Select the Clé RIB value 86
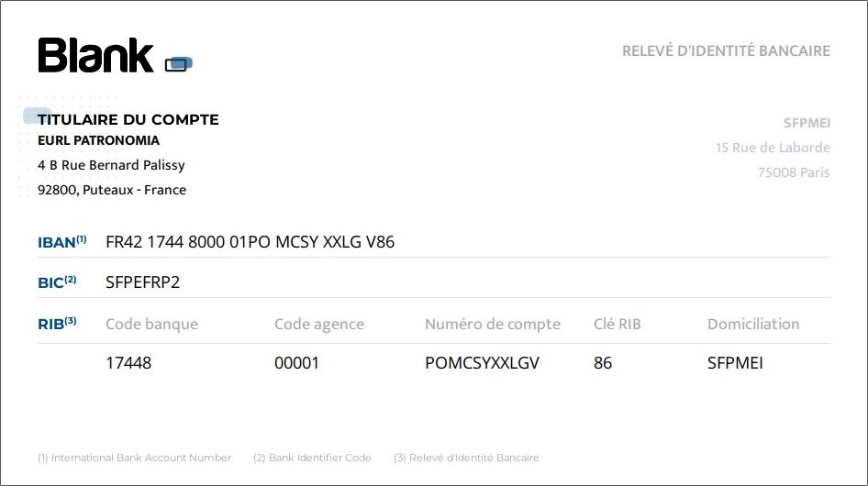This screenshot has height=486, width=868. (x=603, y=363)
